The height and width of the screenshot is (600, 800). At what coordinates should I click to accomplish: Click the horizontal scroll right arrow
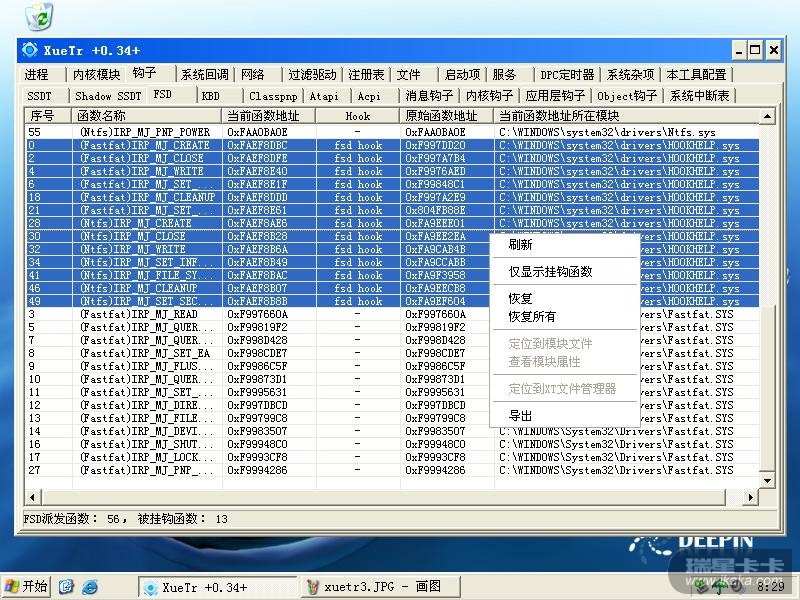point(751,497)
